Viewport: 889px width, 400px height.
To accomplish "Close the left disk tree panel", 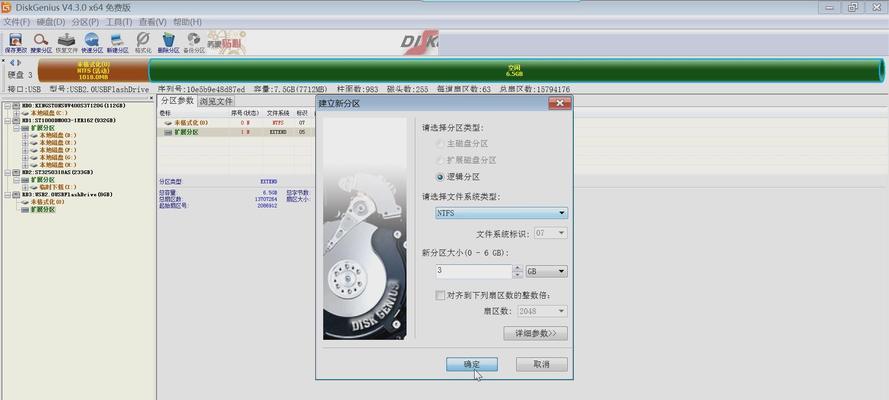I will click(151, 99).
